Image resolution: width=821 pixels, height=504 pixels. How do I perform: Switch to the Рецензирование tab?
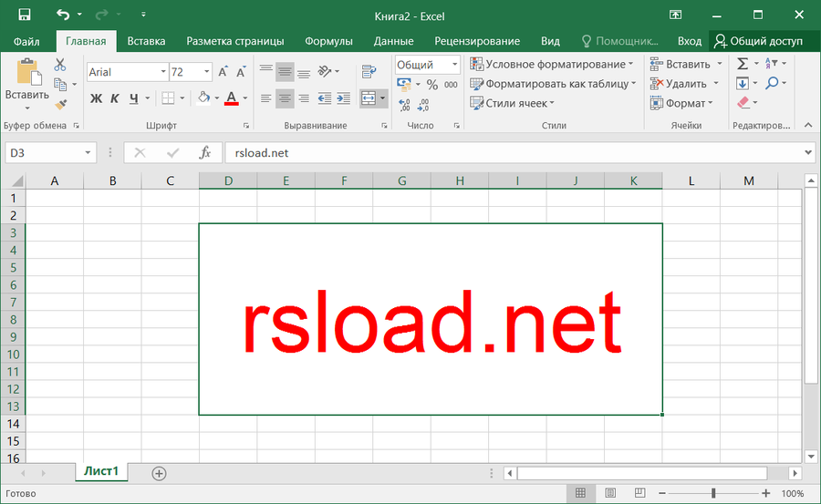(x=477, y=41)
